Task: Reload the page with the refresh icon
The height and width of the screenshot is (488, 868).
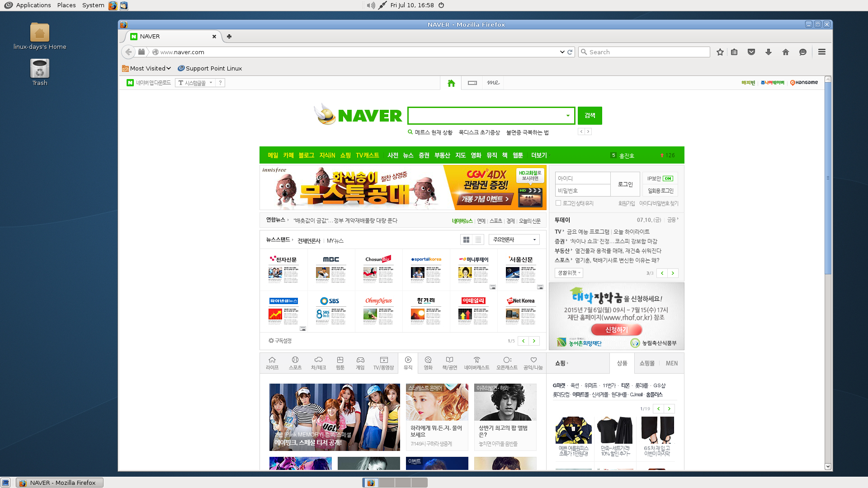Action: coord(570,52)
